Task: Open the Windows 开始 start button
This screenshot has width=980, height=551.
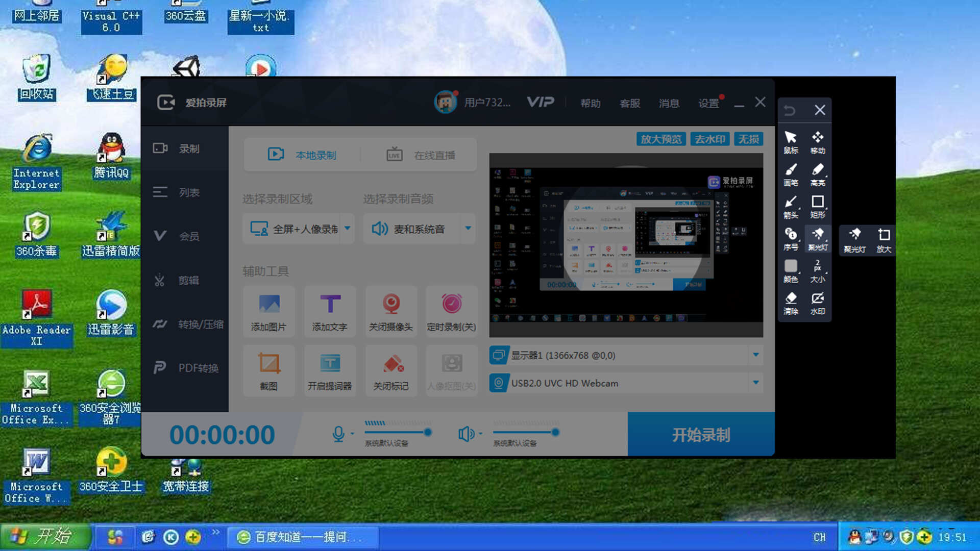Action: click(x=45, y=536)
